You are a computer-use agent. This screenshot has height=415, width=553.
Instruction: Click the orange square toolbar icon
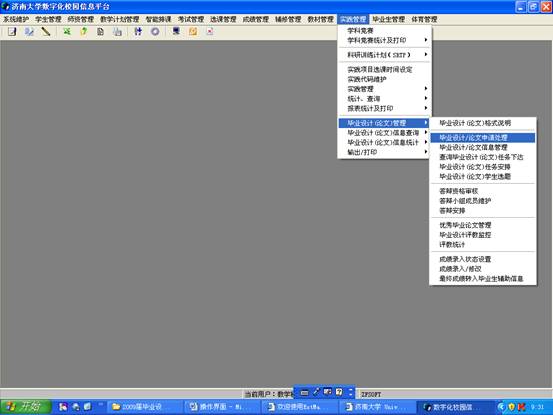(x=193, y=32)
